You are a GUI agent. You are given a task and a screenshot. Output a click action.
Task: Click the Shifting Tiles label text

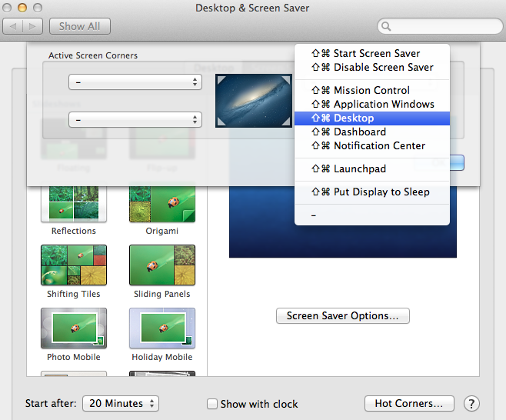click(x=74, y=294)
